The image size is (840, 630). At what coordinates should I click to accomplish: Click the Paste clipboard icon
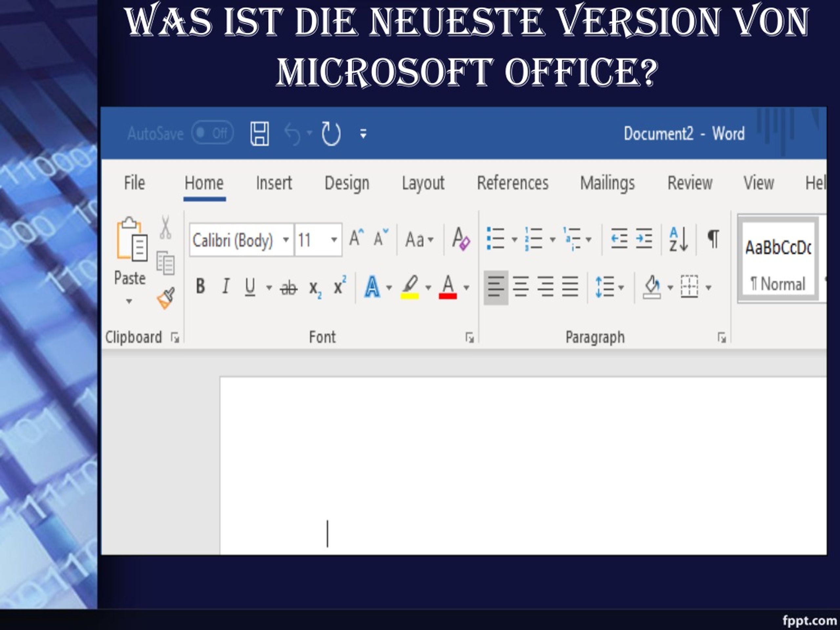coord(132,239)
